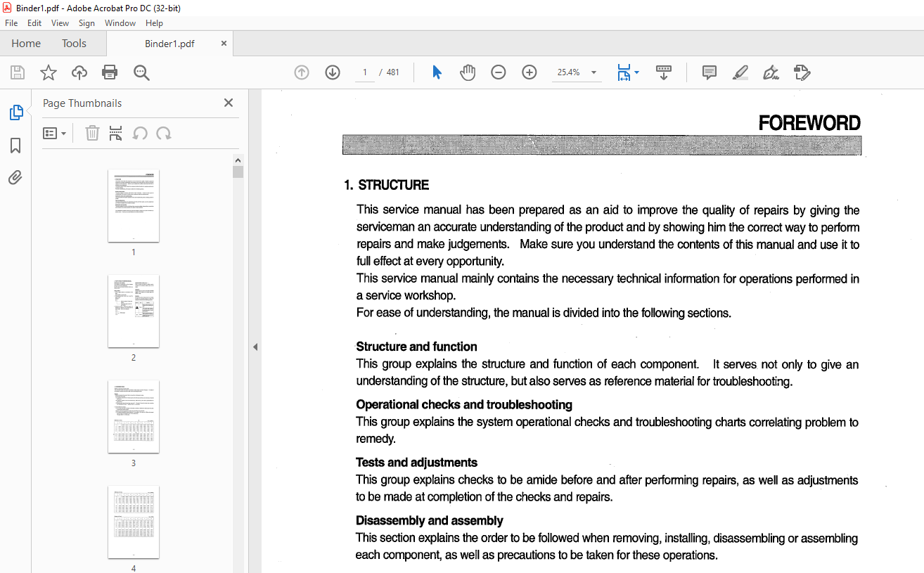Viewport: 924px width, 573px height.
Task: Open thumbnails panel options dropdown menu
Action: pyautogui.click(x=54, y=133)
